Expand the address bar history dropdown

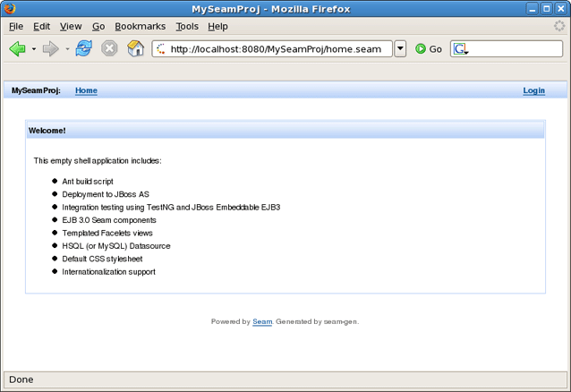tap(400, 49)
